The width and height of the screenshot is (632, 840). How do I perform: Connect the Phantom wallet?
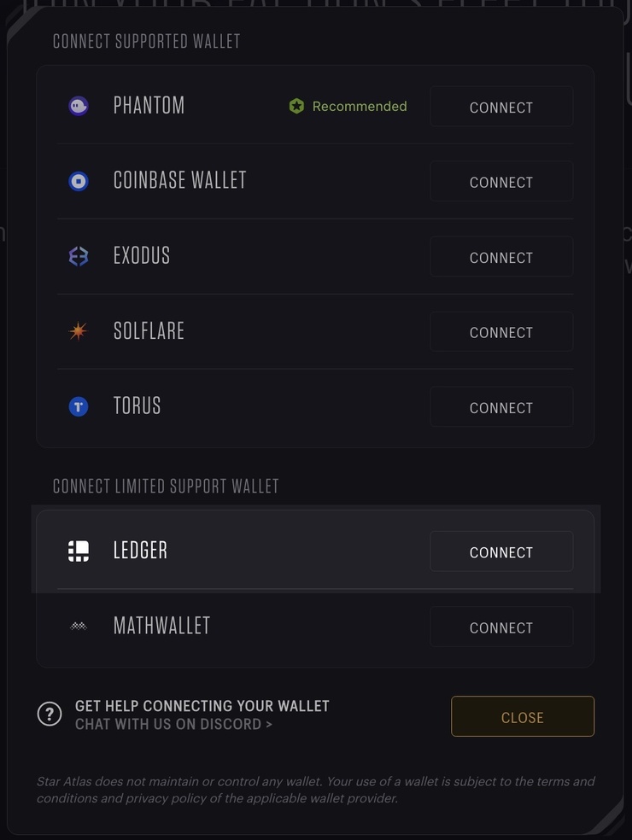click(501, 107)
